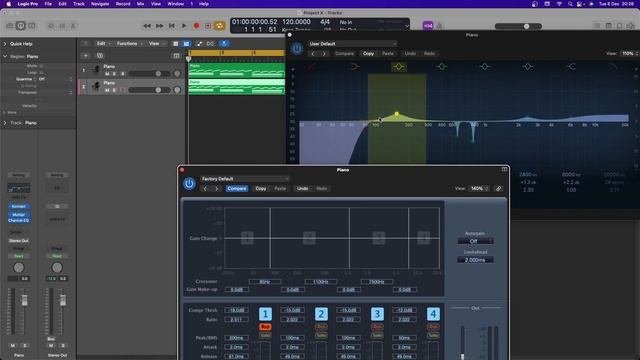Image resolution: width=640 pixels, height=360 pixels.
Task: Open the User Default preset dropdown
Action: 352,44
